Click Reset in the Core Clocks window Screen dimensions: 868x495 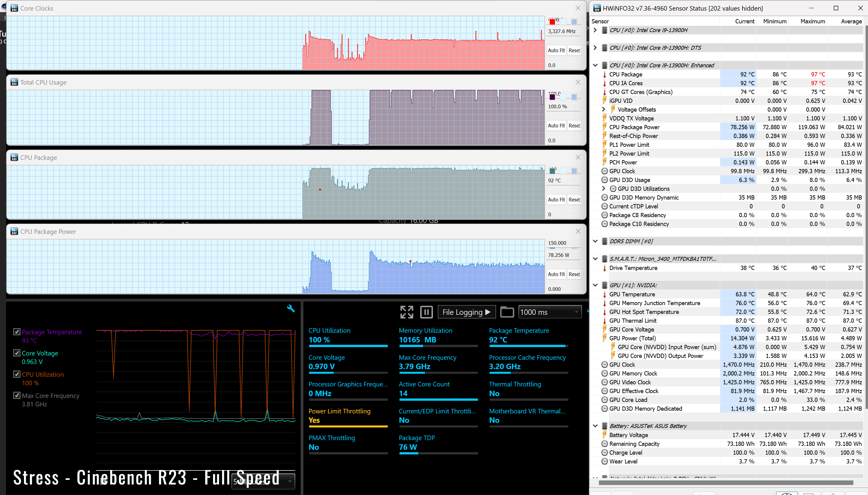coord(574,50)
